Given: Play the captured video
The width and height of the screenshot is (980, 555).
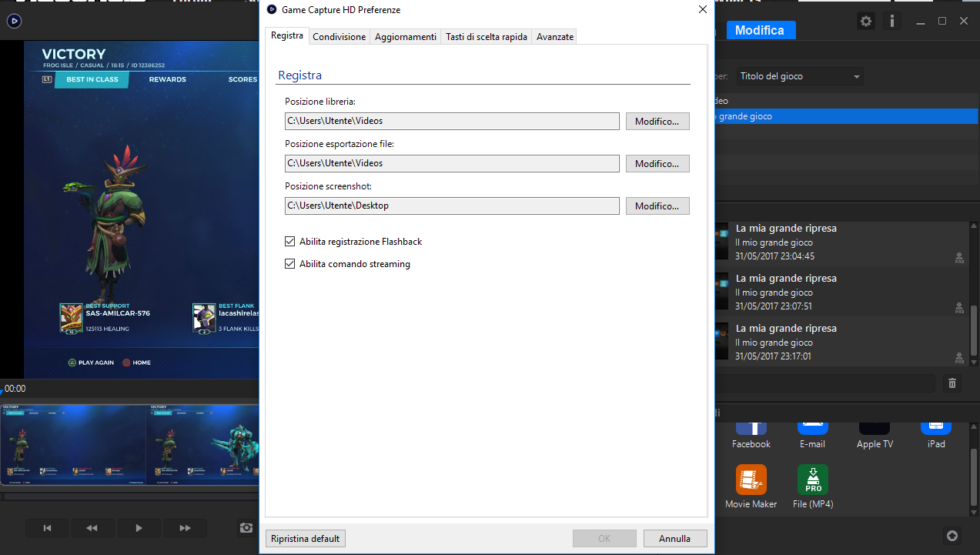Looking at the screenshot, I should pos(139,528).
